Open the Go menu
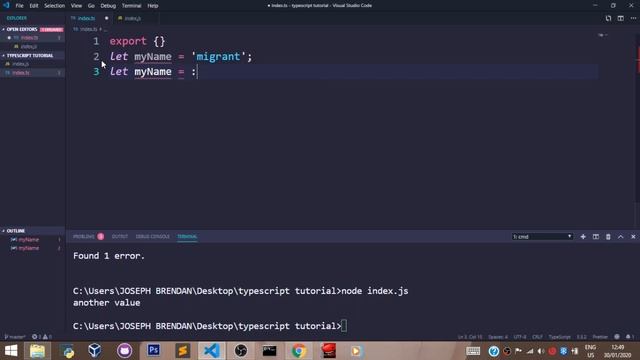Viewport: 640px width, 360px height. (x=91, y=6)
